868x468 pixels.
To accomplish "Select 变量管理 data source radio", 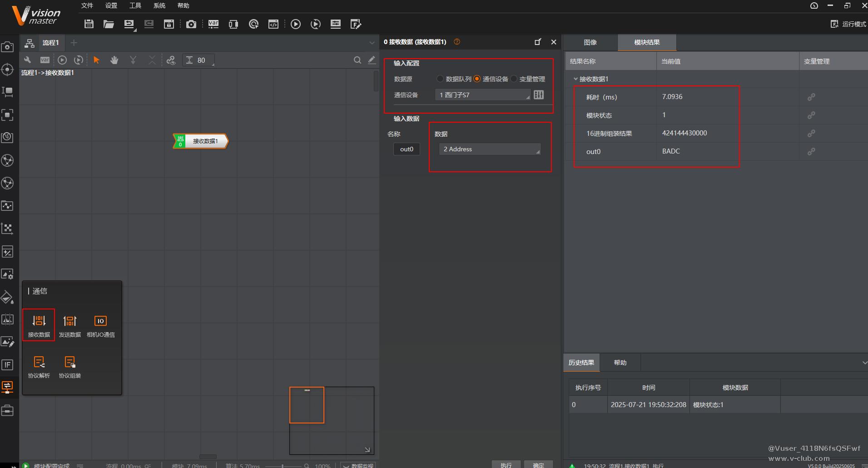I will 514,79.
